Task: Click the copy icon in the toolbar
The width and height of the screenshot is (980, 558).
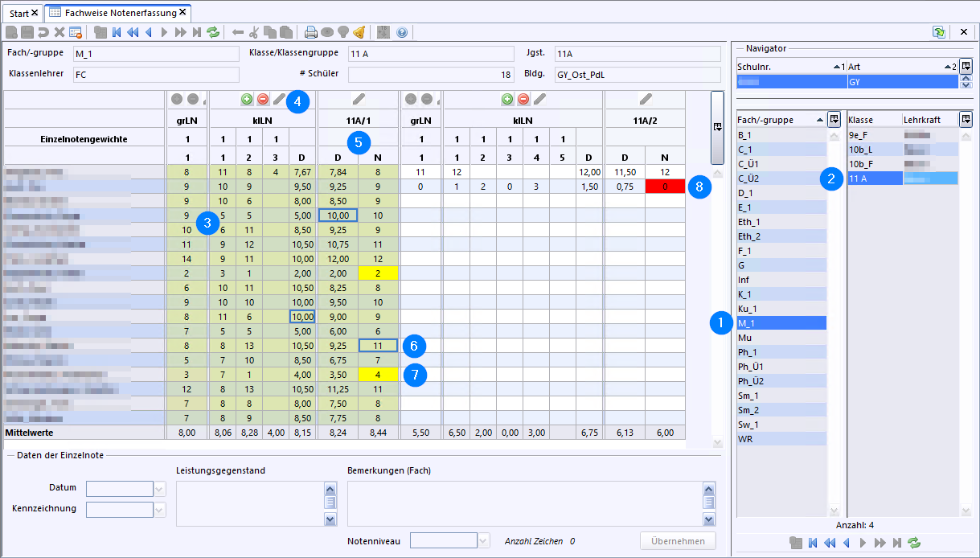Action: (x=270, y=32)
